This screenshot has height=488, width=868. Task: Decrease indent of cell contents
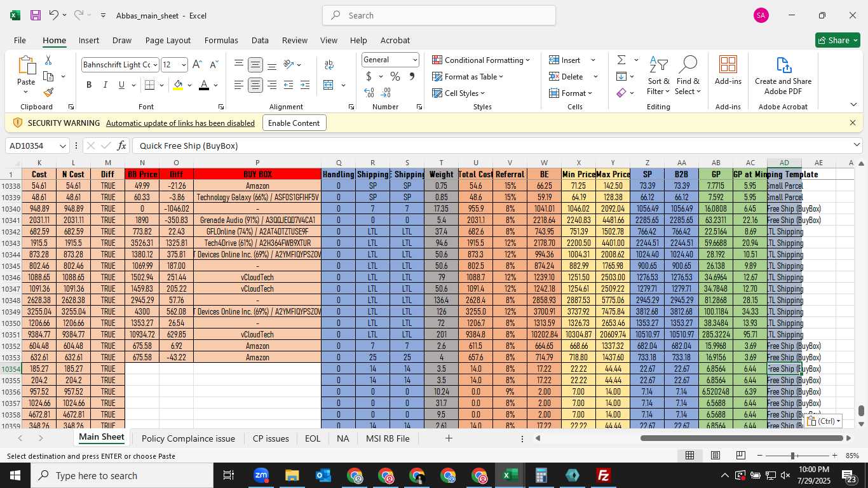point(288,85)
